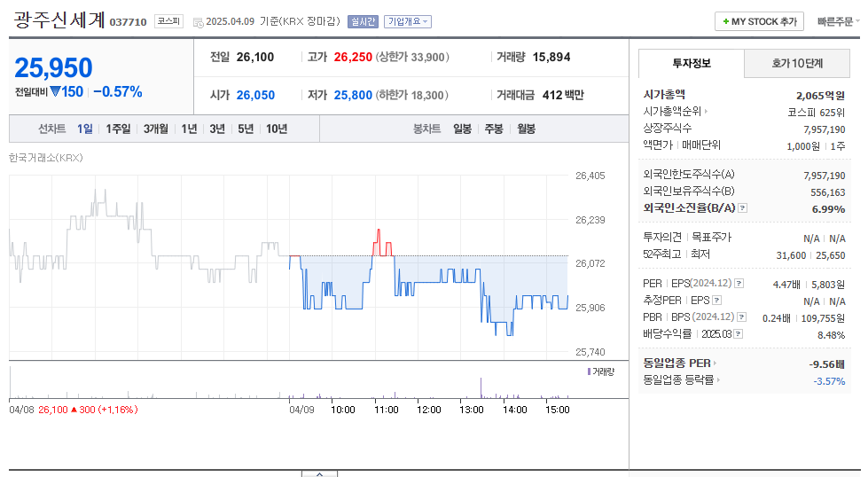Click the 저가 value 25,800
Screen dimensions: 868x477
[x=353, y=95]
